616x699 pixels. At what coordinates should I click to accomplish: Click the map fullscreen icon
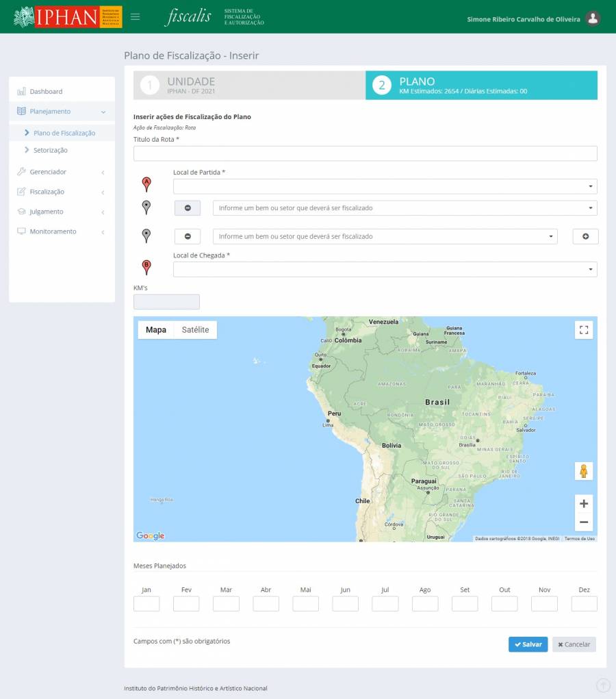point(584,330)
